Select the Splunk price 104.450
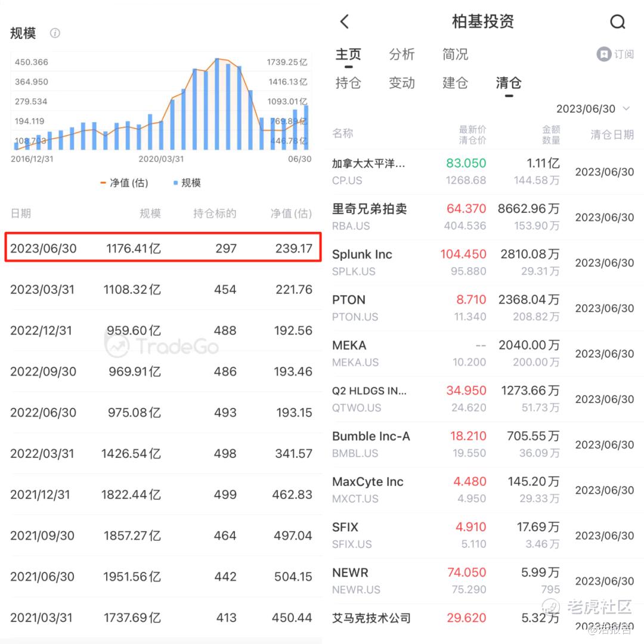 (x=463, y=254)
